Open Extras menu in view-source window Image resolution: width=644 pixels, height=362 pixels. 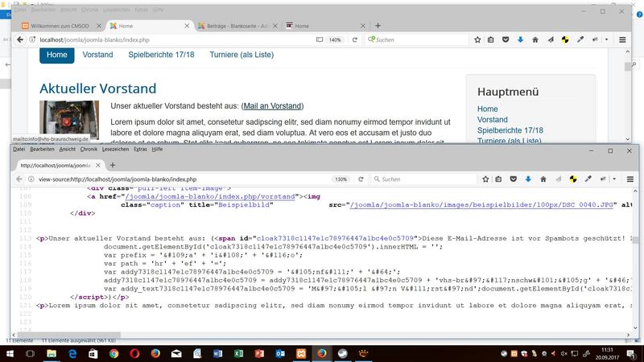(140, 150)
